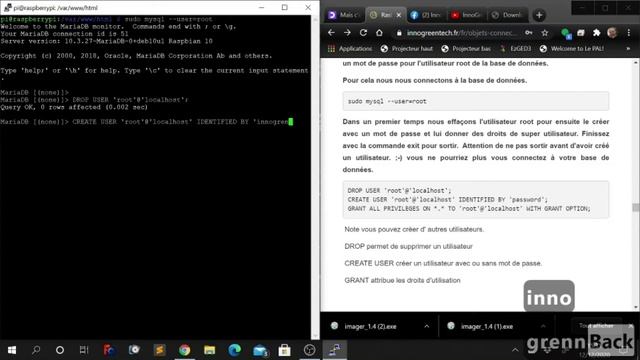Open the Extensions puzzle piece menu
The width and height of the screenshot is (640, 360).
click(596, 33)
